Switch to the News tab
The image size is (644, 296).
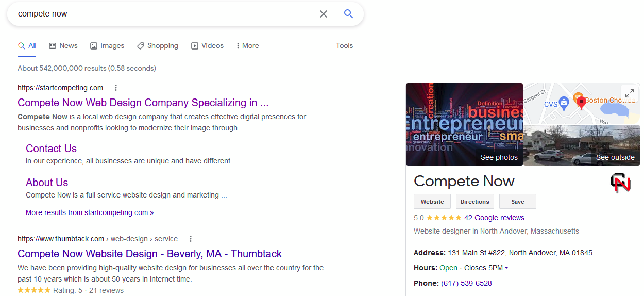(63, 45)
